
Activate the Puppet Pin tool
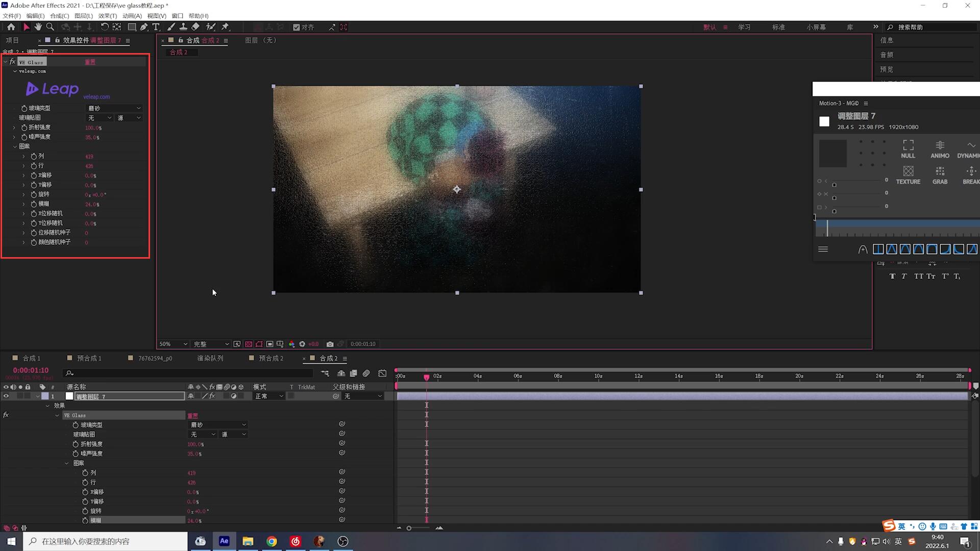click(x=225, y=27)
